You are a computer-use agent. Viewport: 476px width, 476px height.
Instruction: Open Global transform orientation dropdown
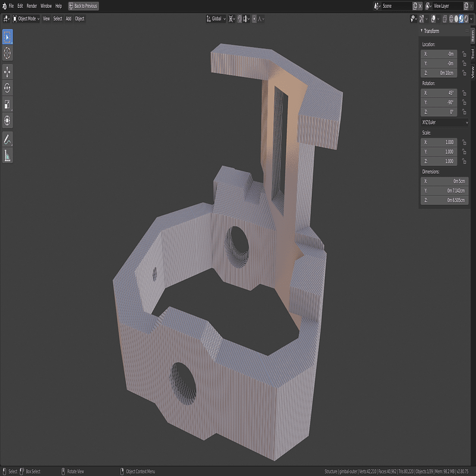click(216, 19)
